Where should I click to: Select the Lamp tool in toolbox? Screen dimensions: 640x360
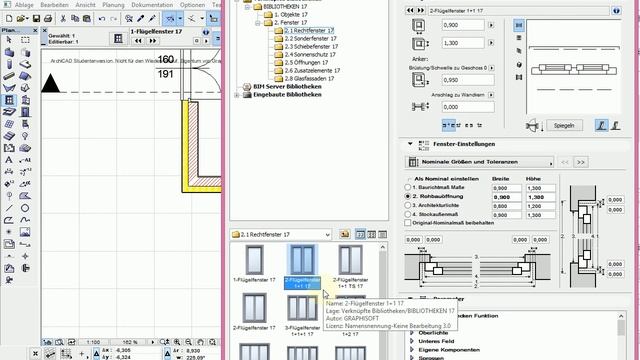25,136
